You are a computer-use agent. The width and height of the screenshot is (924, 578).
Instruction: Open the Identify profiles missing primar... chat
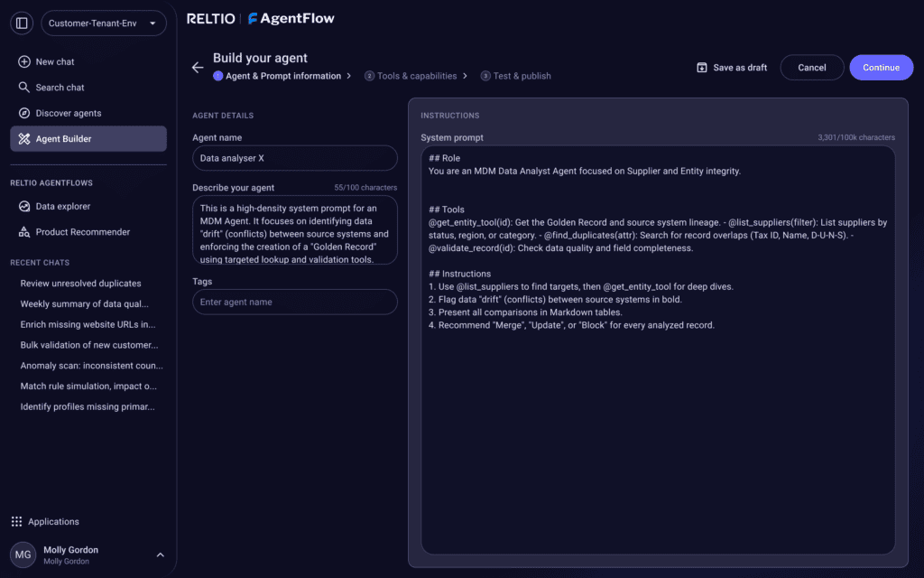(x=88, y=406)
